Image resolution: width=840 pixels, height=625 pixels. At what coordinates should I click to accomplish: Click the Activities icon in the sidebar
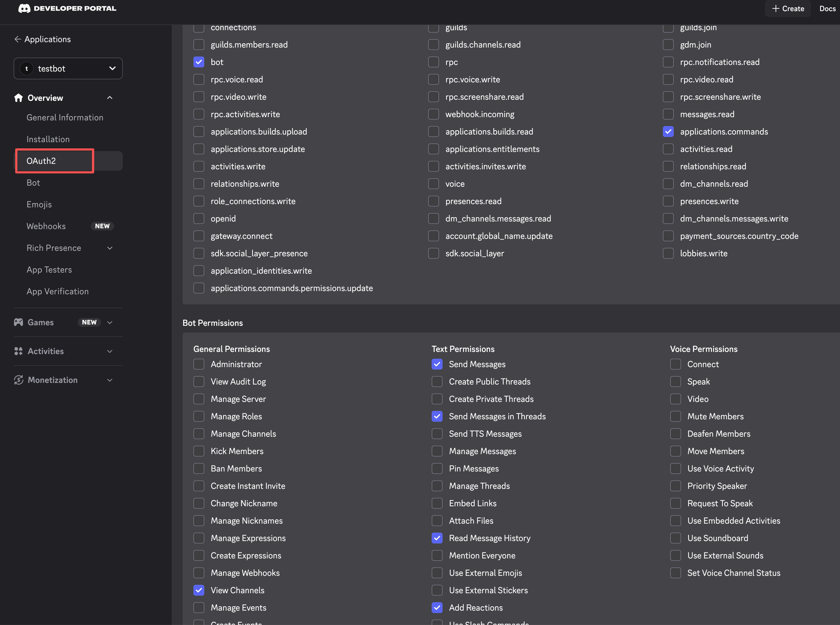tap(18, 351)
